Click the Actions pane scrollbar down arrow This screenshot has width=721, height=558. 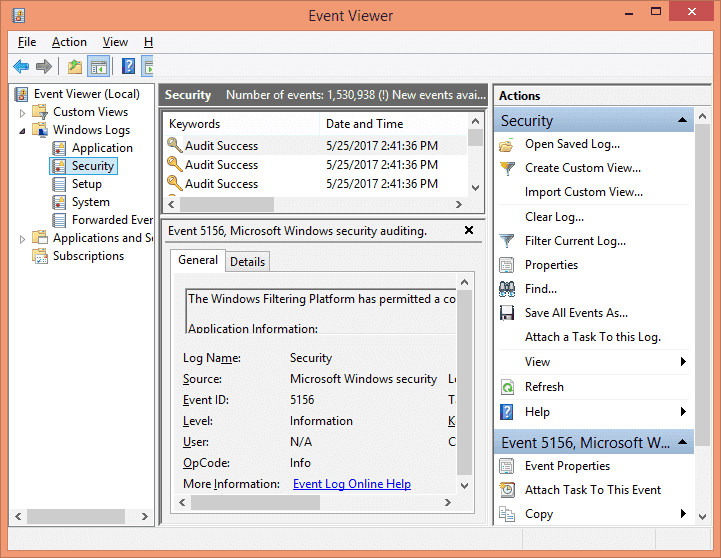point(702,516)
